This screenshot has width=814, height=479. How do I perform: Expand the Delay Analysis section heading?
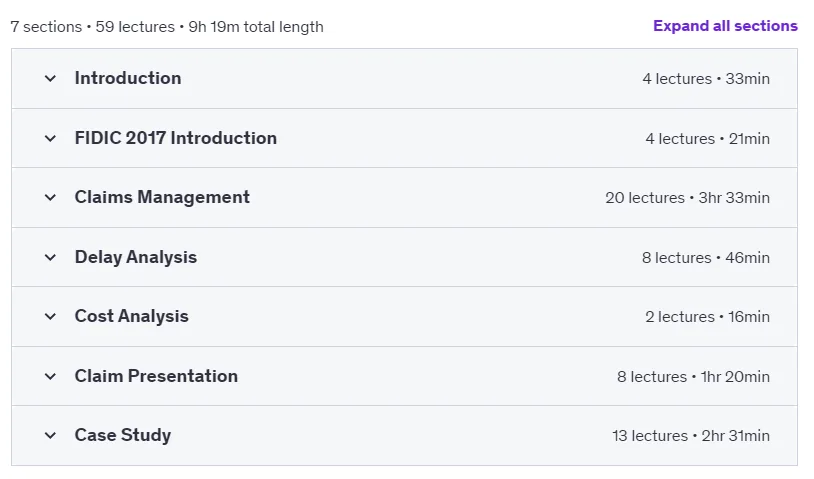135,257
